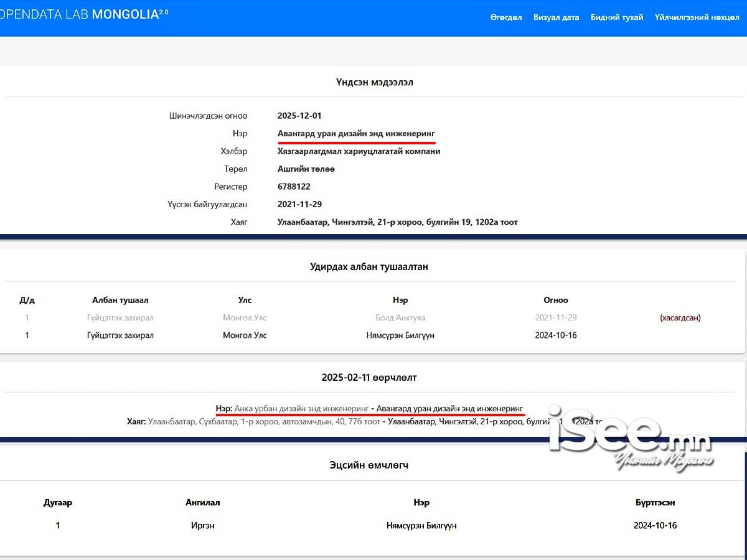
Task: Click the 2025-02-11 өөрчлөлт heading
Action: coord(369,378)
